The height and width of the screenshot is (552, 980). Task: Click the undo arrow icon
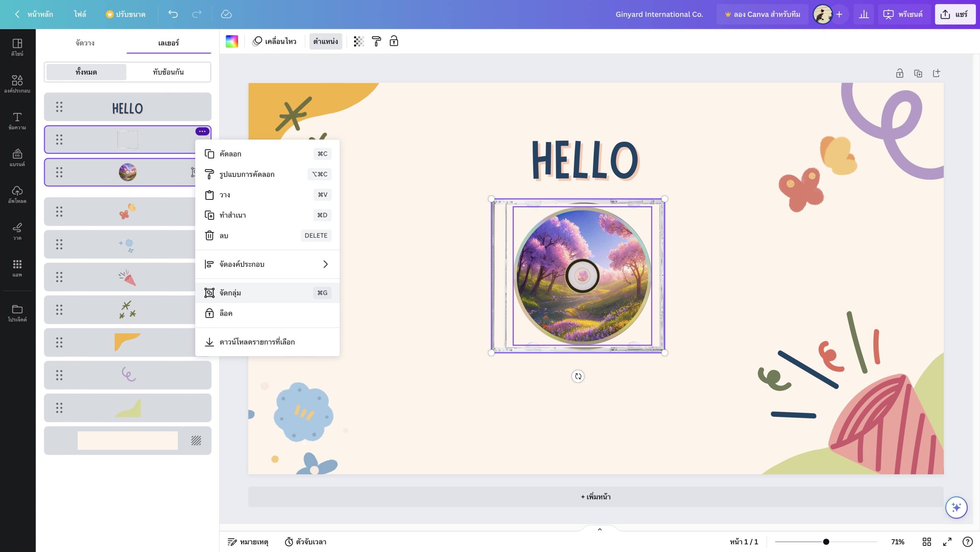[173, 14]
